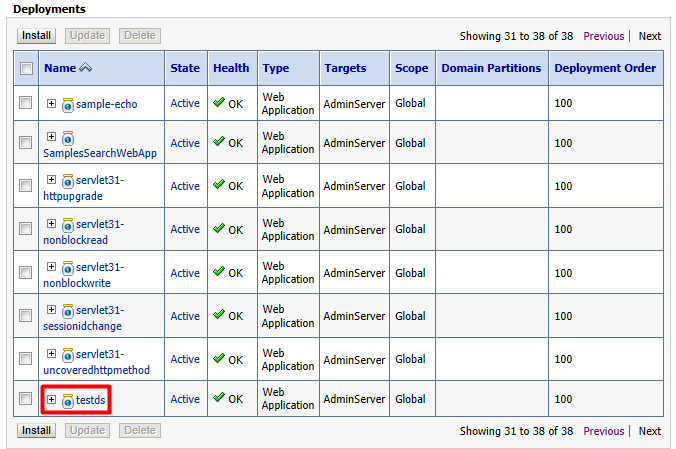Click the Active state of testds
Image resolution: width=676 pixels, height=449 pixels.
click(185, 399)
